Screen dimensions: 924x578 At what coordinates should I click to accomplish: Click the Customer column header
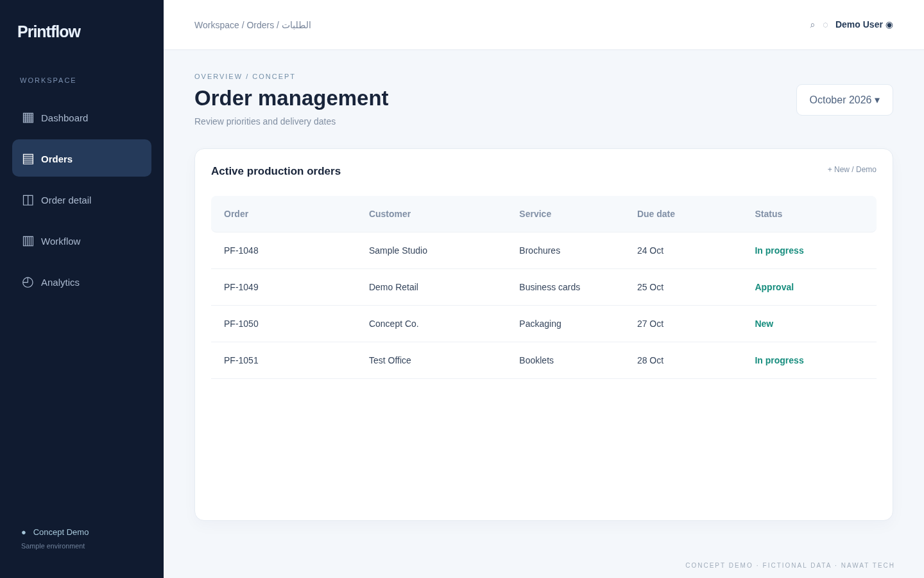point(389,214)
